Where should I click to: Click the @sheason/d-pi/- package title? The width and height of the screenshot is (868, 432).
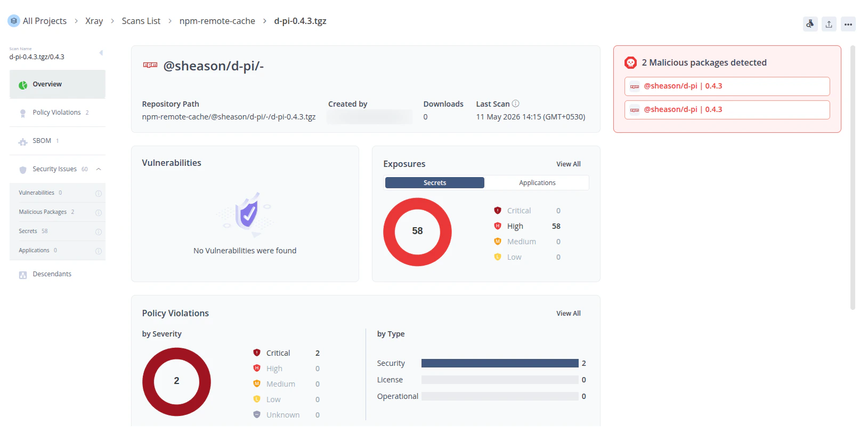[x=214, y=66]
